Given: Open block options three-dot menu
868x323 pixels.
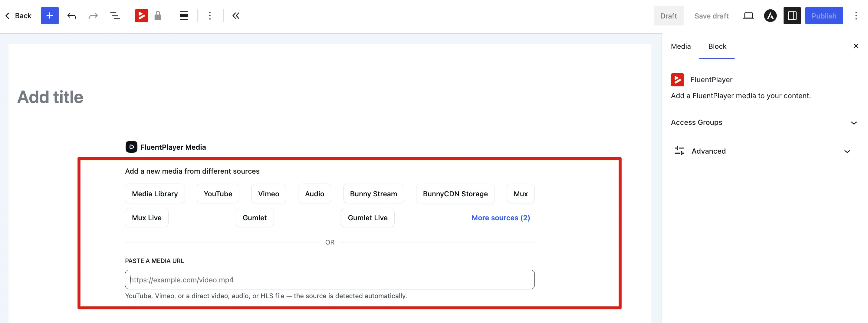Looking at the screenshot, I should [210, 15].
